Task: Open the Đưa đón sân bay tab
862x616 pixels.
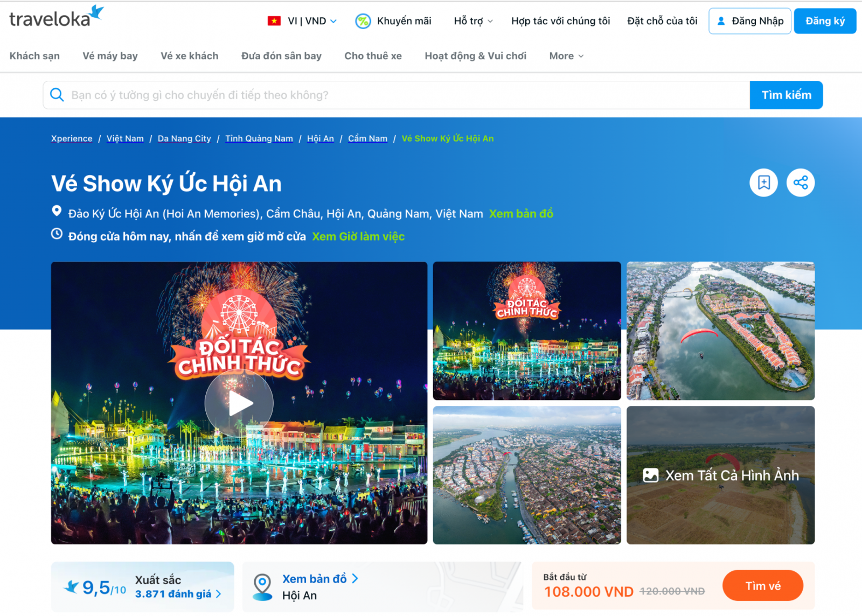Action: click(x=281, y=56)
